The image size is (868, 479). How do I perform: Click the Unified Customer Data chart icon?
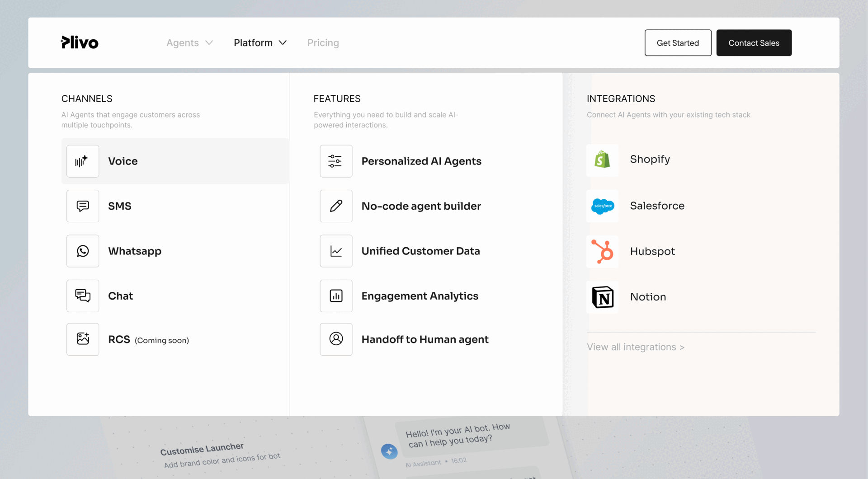click(335, 251)
